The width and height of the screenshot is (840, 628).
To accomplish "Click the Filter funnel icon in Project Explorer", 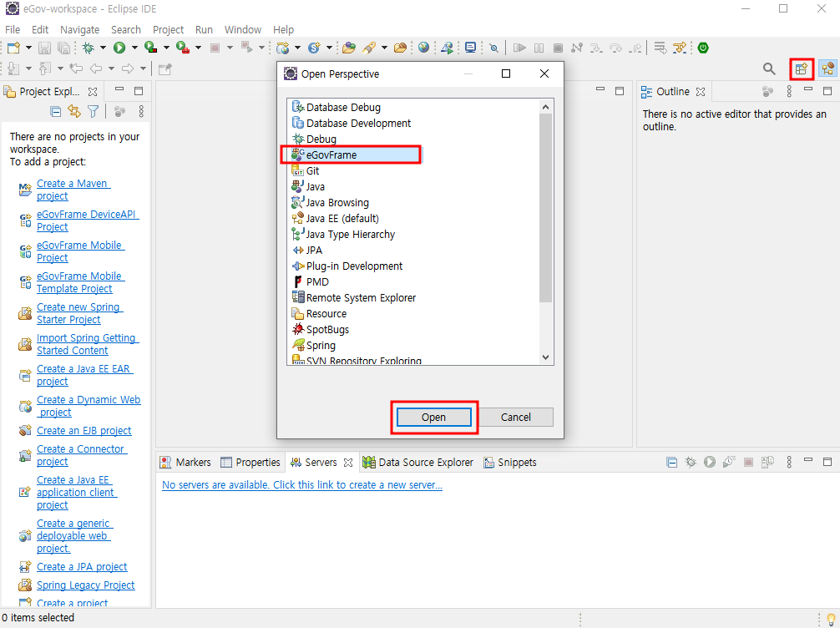I will pos(94,111).
